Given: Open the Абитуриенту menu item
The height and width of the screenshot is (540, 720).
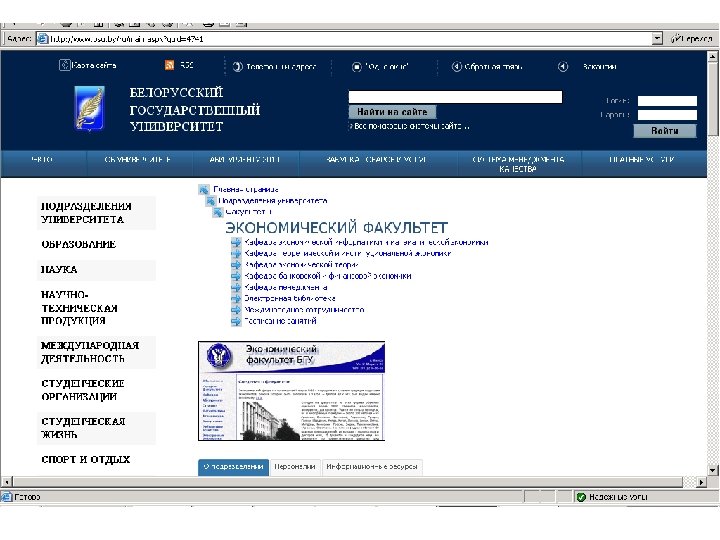Looking at the screenshot, I should pyautogui.click(x=245, y=159).
